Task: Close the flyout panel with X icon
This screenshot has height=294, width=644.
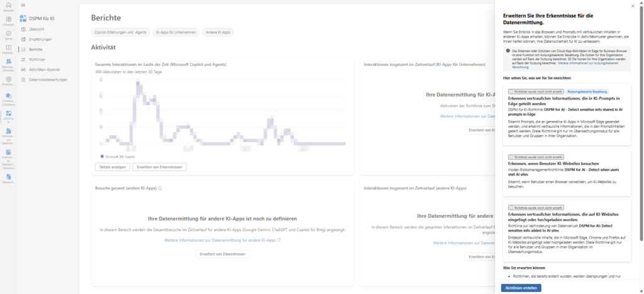Action: 633,6
